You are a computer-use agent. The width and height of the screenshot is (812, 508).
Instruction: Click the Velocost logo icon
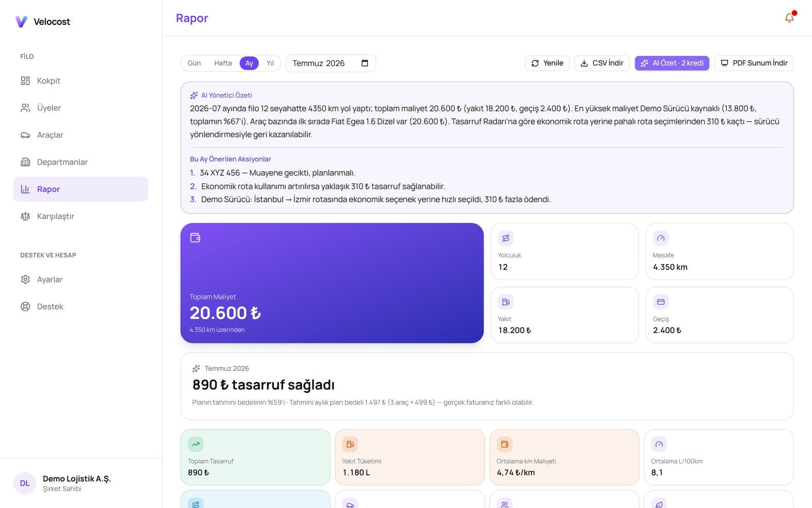[21, 21]
